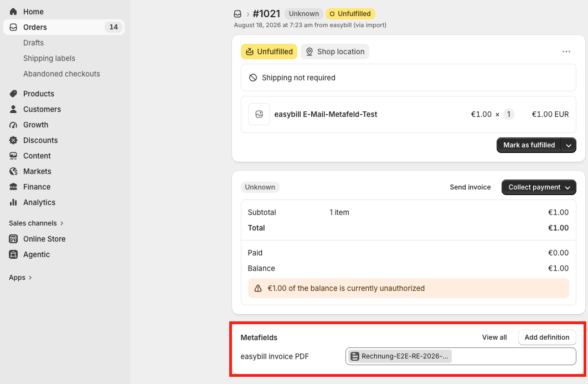
Task: Click the Finance bank icon
Action: pos(13,187)
